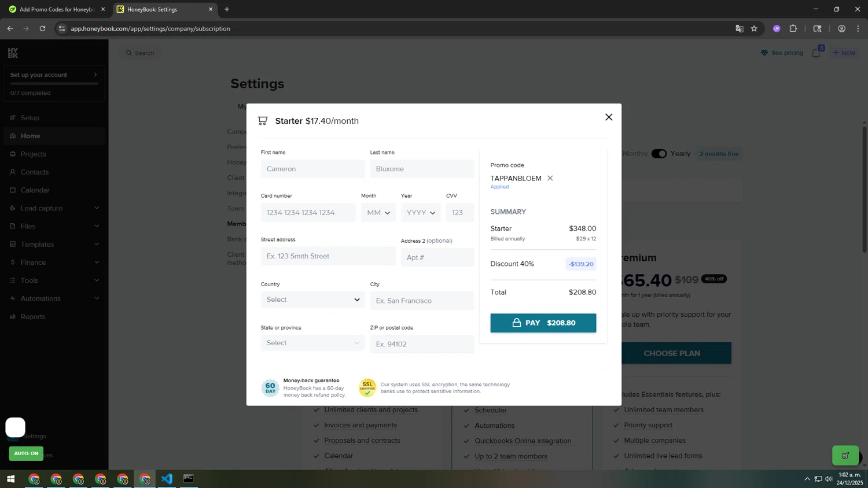Open the browser Extensions puzzle icon
The image size is (868, 488).
pos(793,28)
